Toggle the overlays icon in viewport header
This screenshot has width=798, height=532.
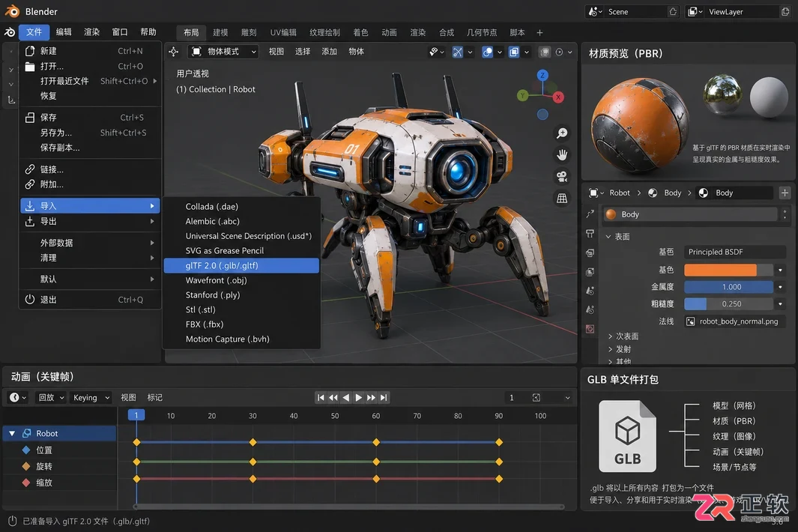click(488, 52)
